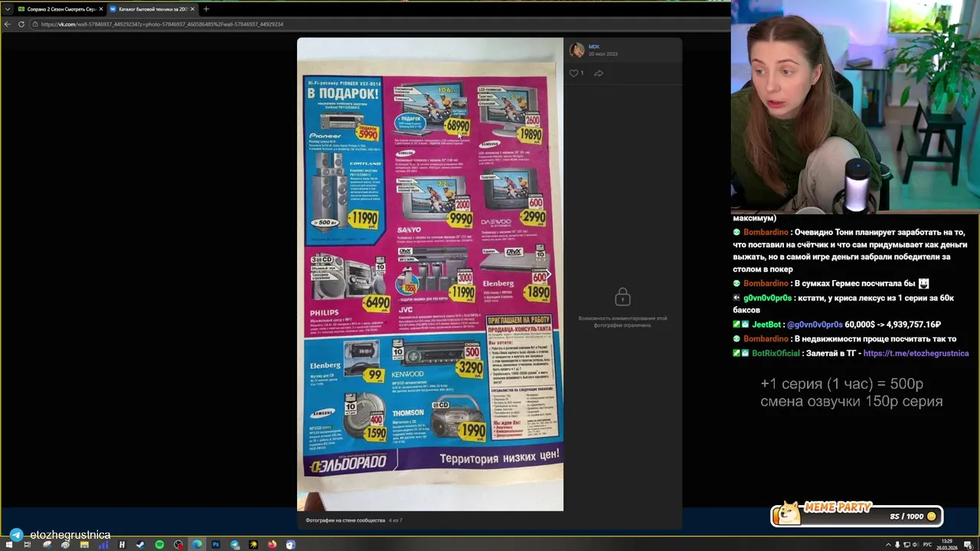
Task: Go back in browser history
Action: [x=7, y=24]
